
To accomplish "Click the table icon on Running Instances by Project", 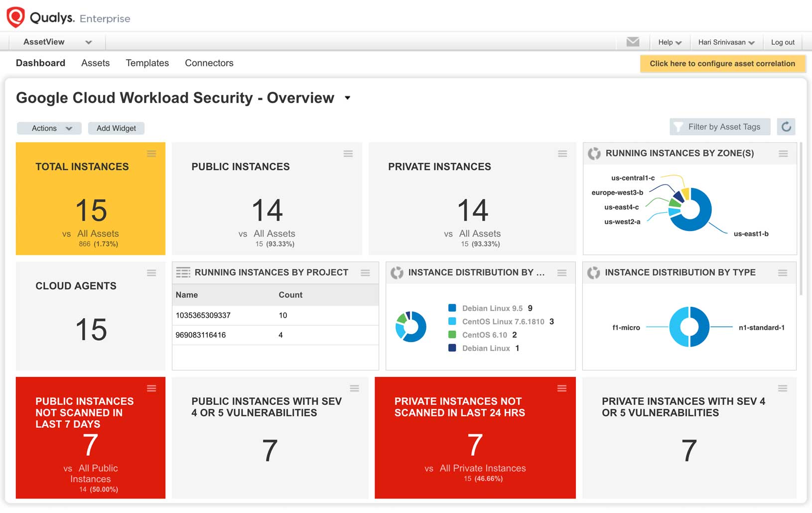I will (183, 272).
